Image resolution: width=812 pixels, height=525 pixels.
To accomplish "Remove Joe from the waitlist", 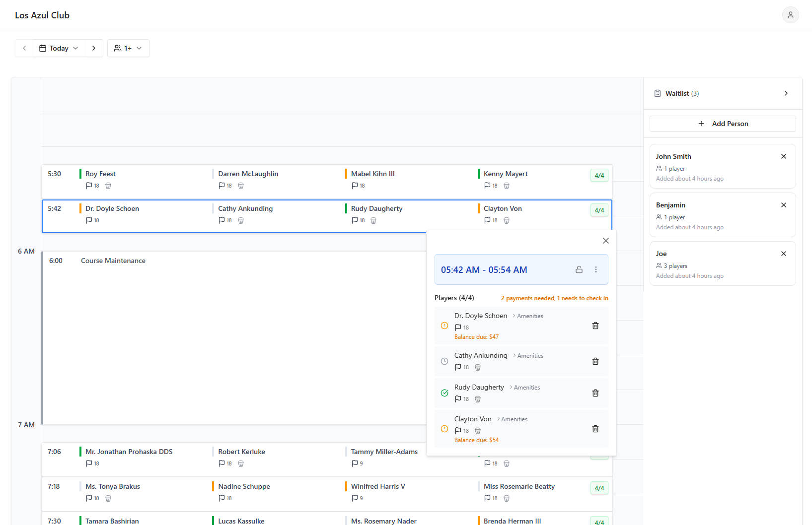I will point(783,254).
